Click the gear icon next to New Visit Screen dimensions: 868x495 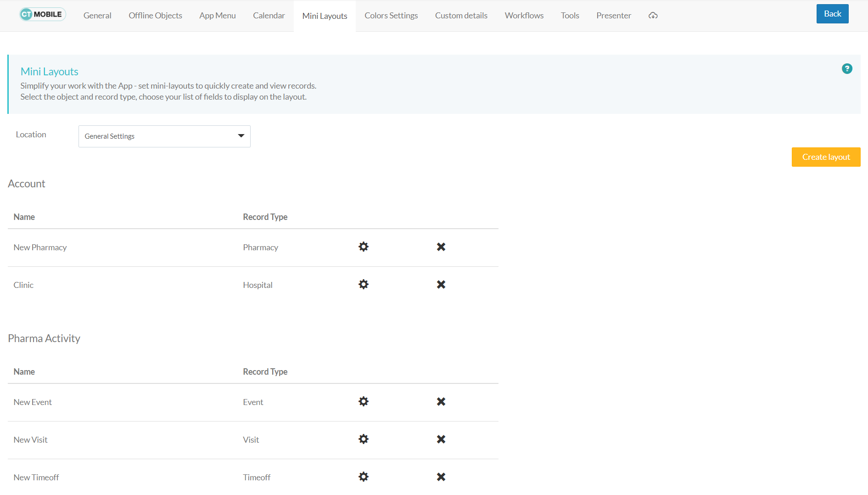click(x=363, y=439)
